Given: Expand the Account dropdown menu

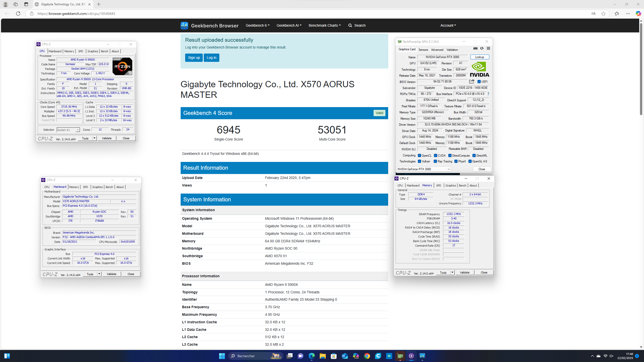Looking at the screenshot, I should [448, 25].
